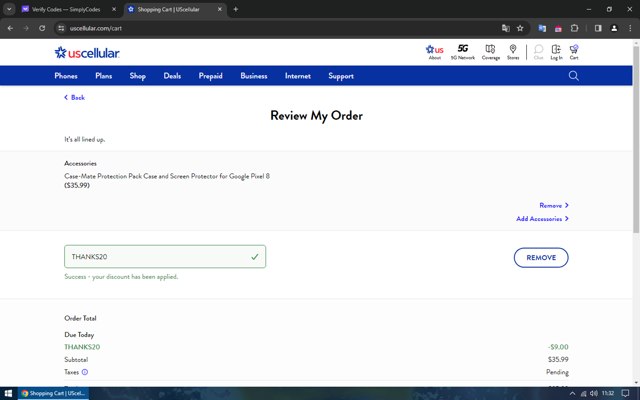Open the Support menu
The image size is (640, 400).
click(x=341, y=76)
